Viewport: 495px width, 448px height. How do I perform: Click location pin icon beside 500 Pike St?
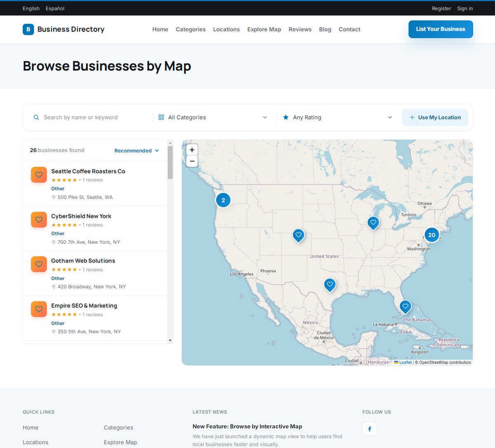(54, 197)
